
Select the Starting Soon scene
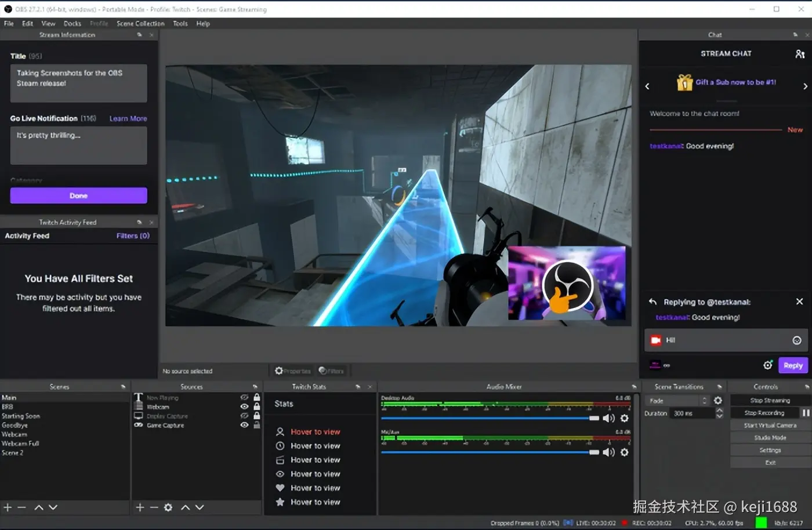[x=21, y=416]
